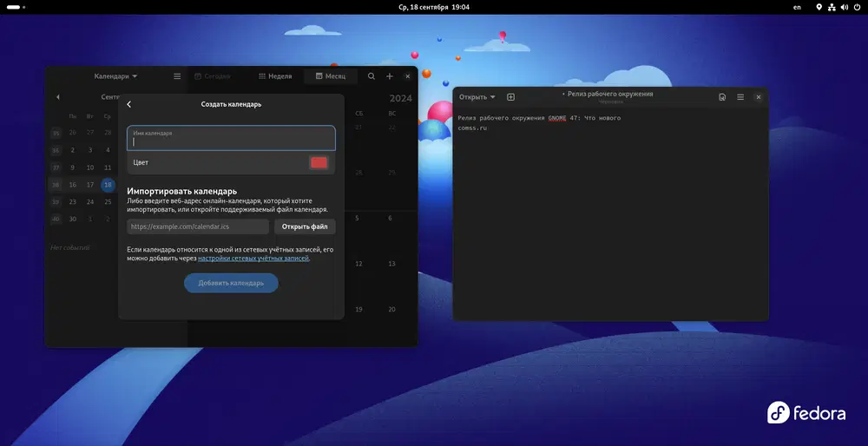Screen dimensions: 868x446
Task: Click the volume icon in top bar
Action: 845,7
